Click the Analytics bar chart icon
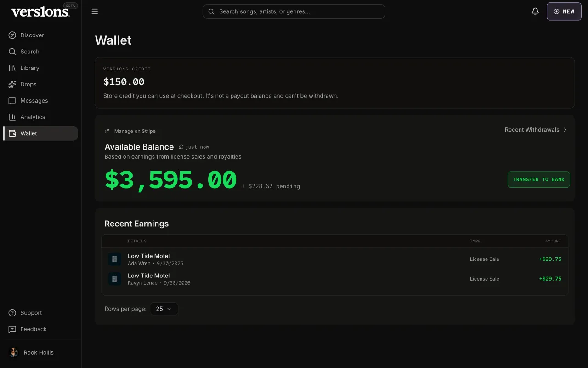The height and width of the screenshot is (368, 588). tap(12, 117)
